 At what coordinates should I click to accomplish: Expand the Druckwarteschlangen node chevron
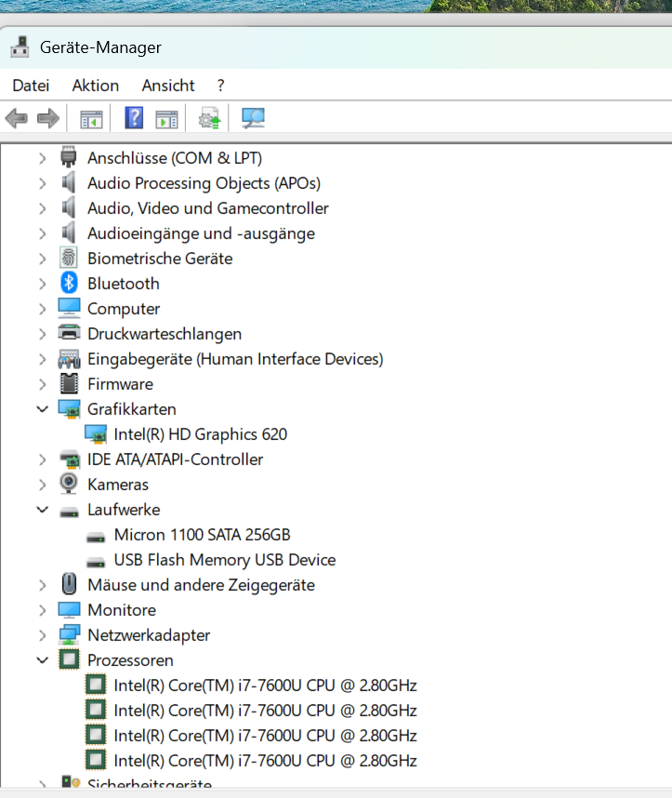pyautogui.click(x=42, y=334)
